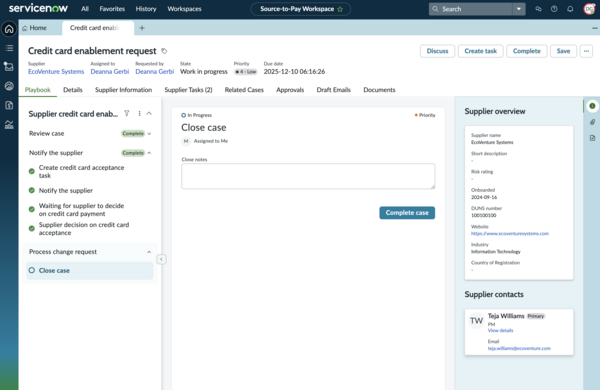
Task: Open the History menu
Action: pos(146,9)
